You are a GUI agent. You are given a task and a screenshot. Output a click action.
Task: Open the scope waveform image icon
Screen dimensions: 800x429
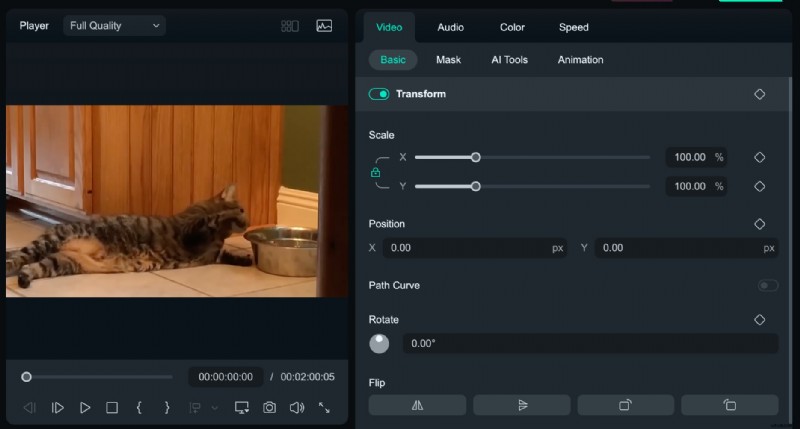[324, 26]
